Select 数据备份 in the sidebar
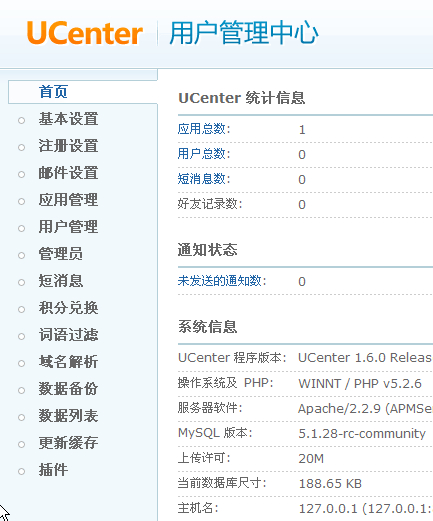Image resolution: width=433 pixels, height=521 pixels. tap(68, 389)
